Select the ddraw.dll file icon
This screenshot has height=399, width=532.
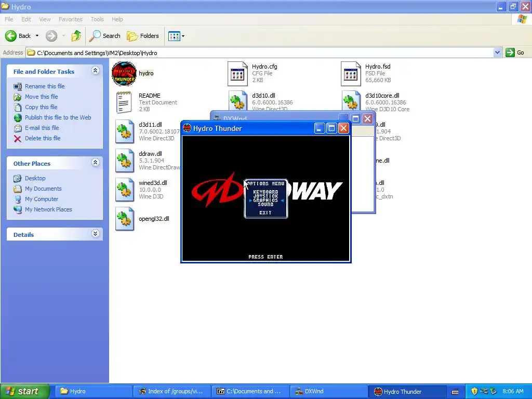click(x=125, y=161)
